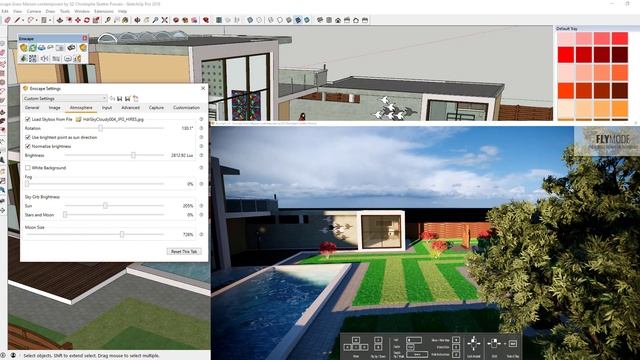Select the Eraser tool in SketchUp toolbar
Image resolution: width=640 pixels, height=360 pixels.
[7, 20]
